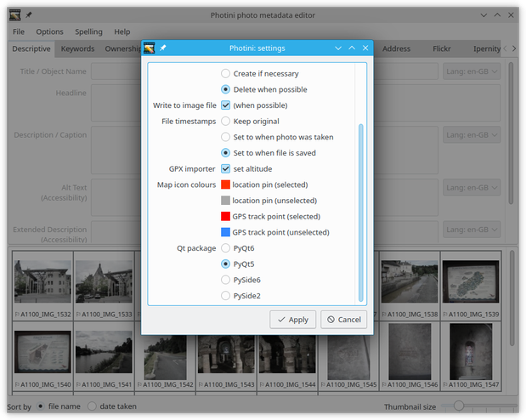Pick colour for location pin (selected)
526x420 pixels.
226,184
